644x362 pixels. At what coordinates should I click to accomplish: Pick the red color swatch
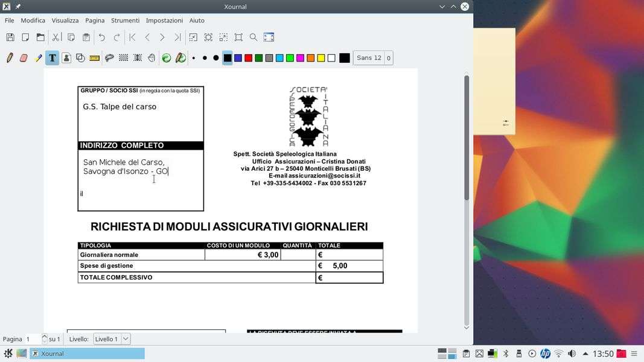click(249, 58)
